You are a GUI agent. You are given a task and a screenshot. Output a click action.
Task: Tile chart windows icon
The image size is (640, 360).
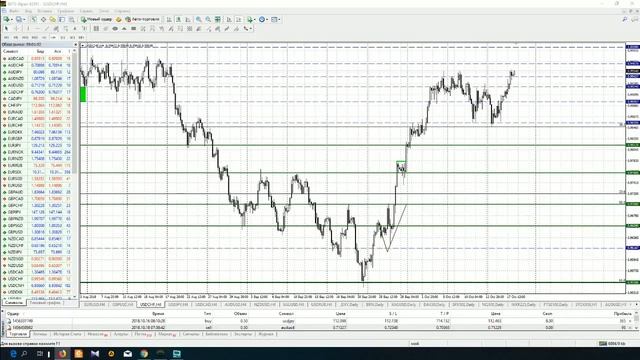point(218,19)
